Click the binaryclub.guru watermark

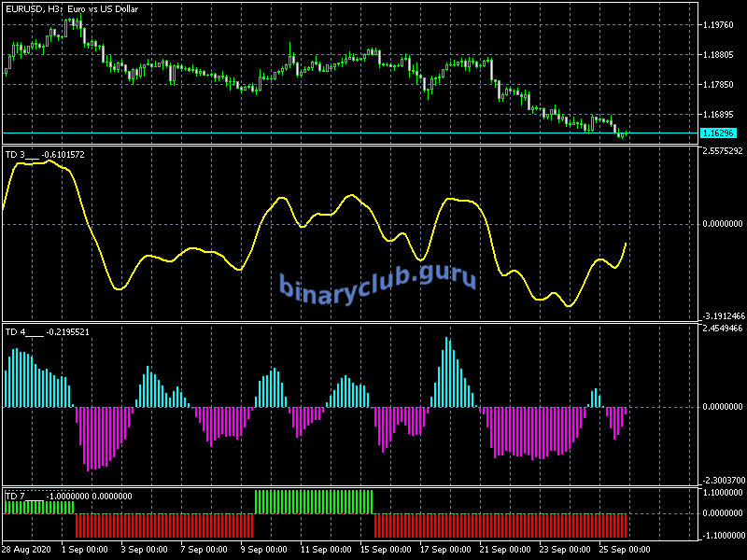pos(377,283)
